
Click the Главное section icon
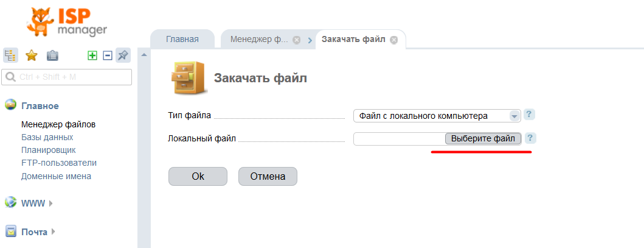10,105
